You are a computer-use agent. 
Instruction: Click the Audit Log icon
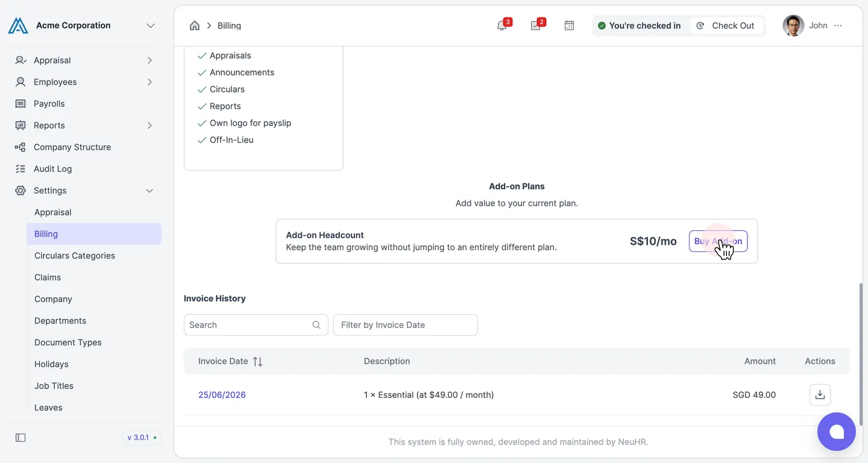[20, 169]
